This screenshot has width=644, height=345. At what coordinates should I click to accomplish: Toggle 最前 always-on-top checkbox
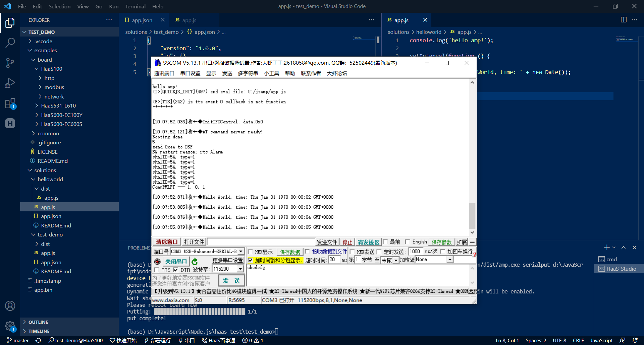385,242
